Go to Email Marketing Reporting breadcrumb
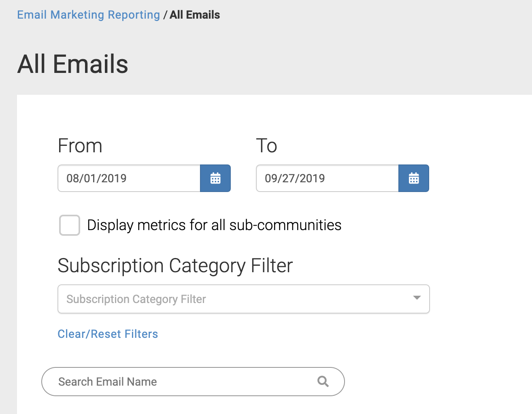This screenshot has width=532, height=414. point(88,15)
